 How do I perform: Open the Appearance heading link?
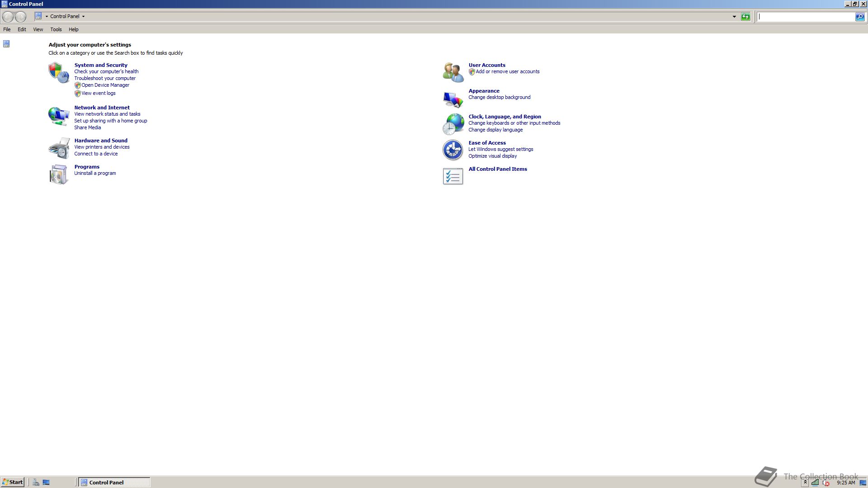click(484, 91)
